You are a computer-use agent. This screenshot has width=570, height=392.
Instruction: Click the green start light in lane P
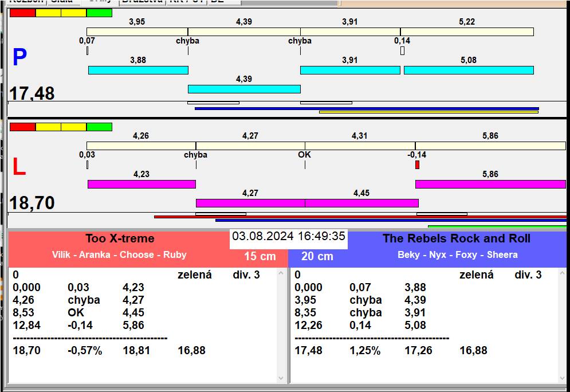click(99, 13)
